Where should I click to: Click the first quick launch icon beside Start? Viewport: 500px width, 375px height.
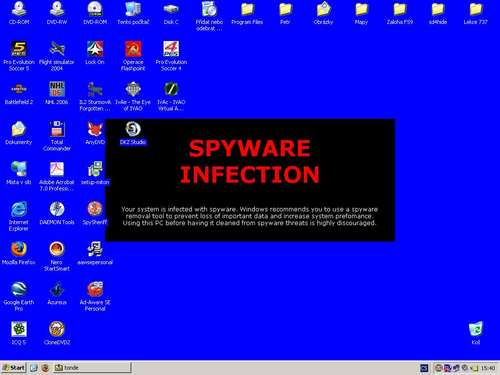coord(34,368)
